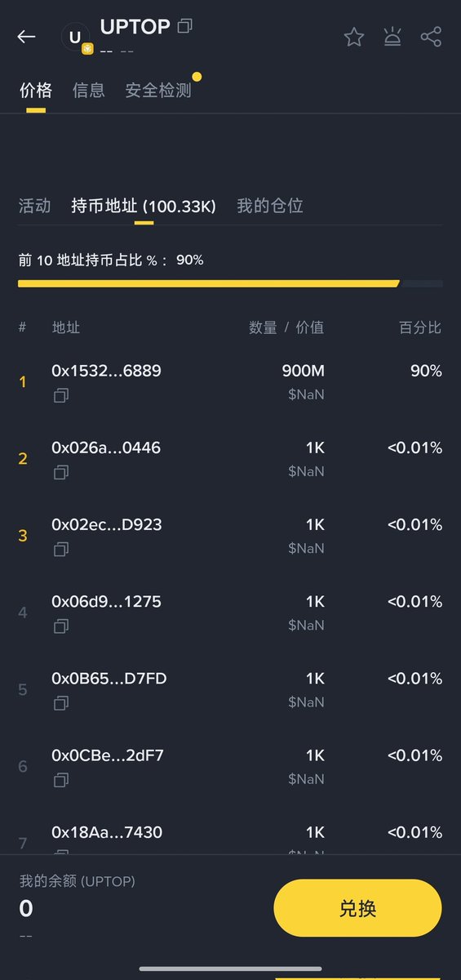Copy UPTOP contract via the icon beside the title
The image size is (461, 980).
coord(184,26)
